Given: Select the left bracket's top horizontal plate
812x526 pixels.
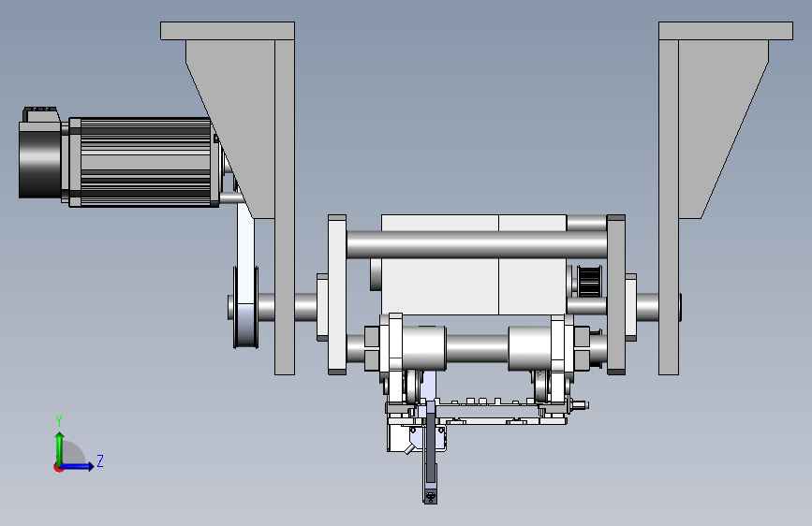Looking at the screenshot, I should tap(228, 31).
